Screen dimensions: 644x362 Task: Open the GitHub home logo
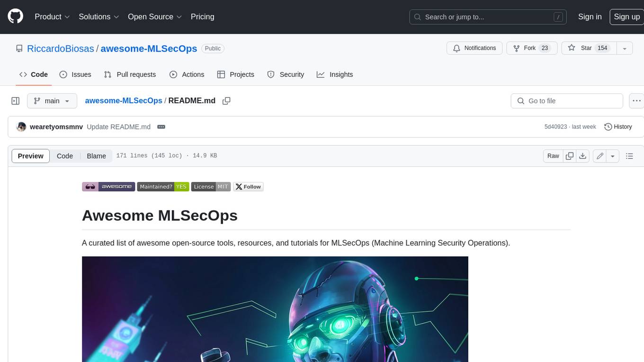pos(15,17)
